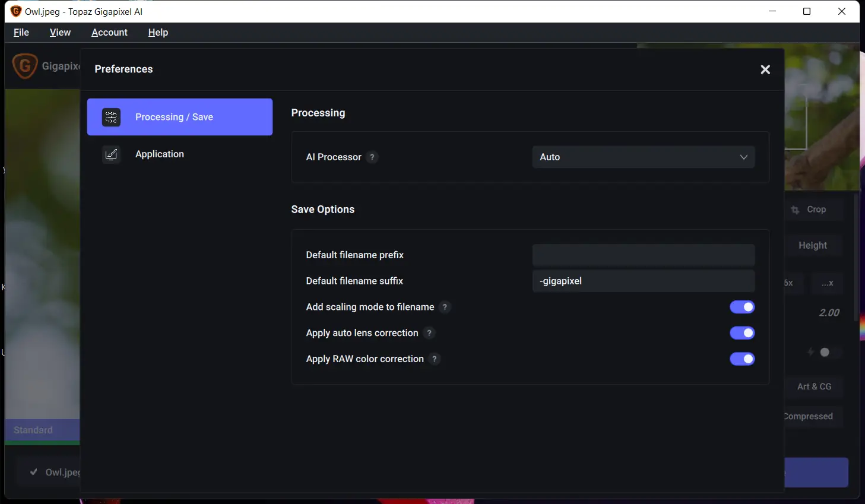This screenshot has width=865, height=504.
Task: Show help for AI Processor
Action: point(372,157)
